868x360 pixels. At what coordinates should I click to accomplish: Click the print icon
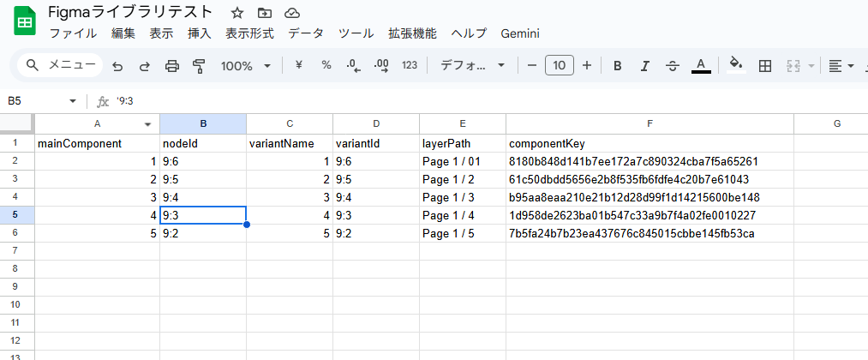(172, 66)
